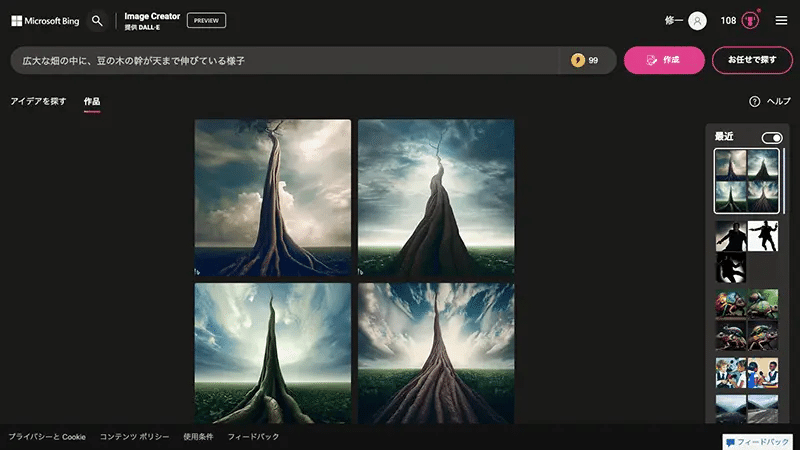Open the ヘルプ help link
Viewport: 800px width, 450px height.
[x=779, y=102]
